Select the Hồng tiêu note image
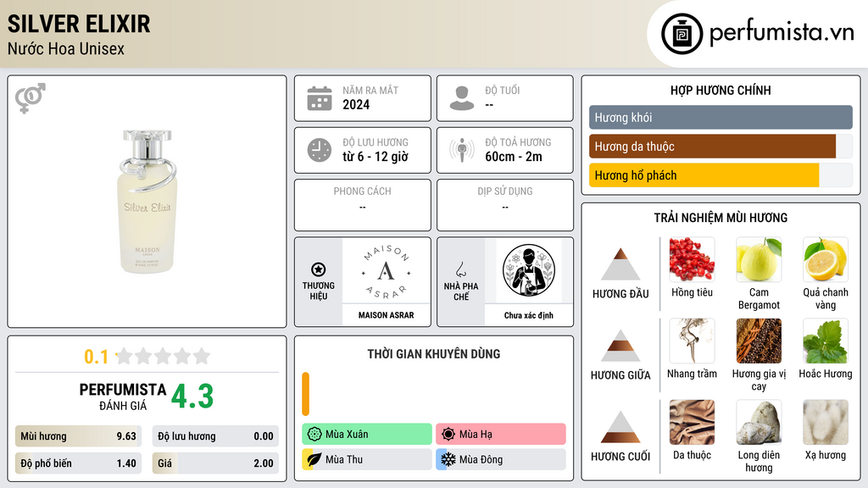 tap(692, 259)
